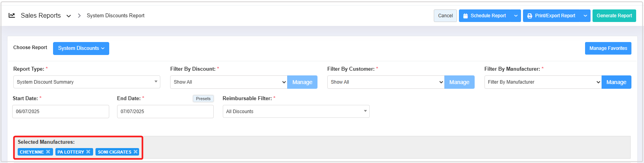The image size is (644, 163).
Task: Click the Start Date input field
Action: pos(61,112)
